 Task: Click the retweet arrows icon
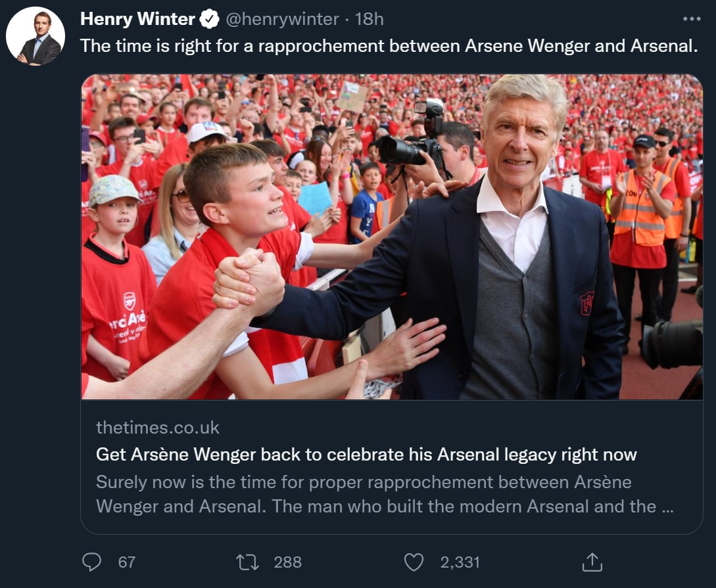click(247, 562)
